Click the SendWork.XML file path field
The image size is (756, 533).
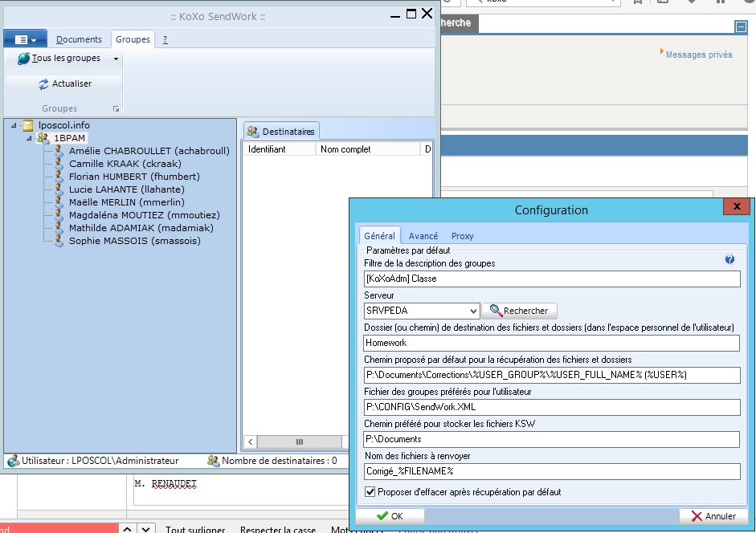(552, 407)
